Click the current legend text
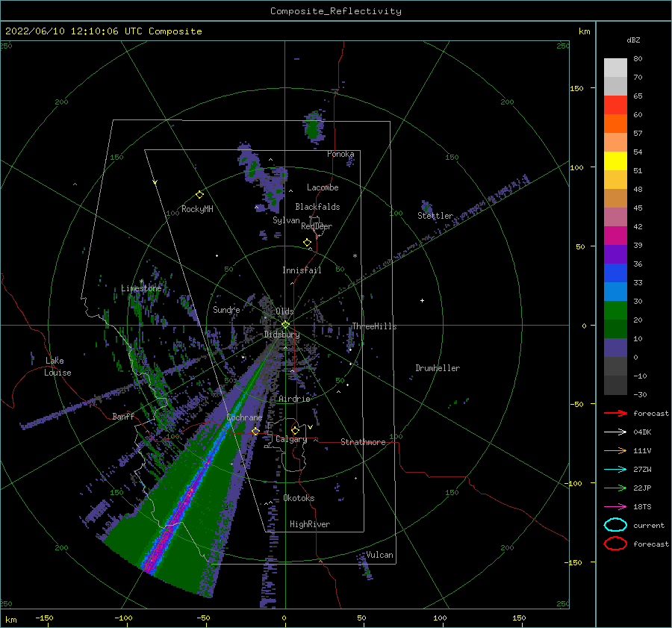The width and height of the screenshot is (672, 628). tap(649, 525)
